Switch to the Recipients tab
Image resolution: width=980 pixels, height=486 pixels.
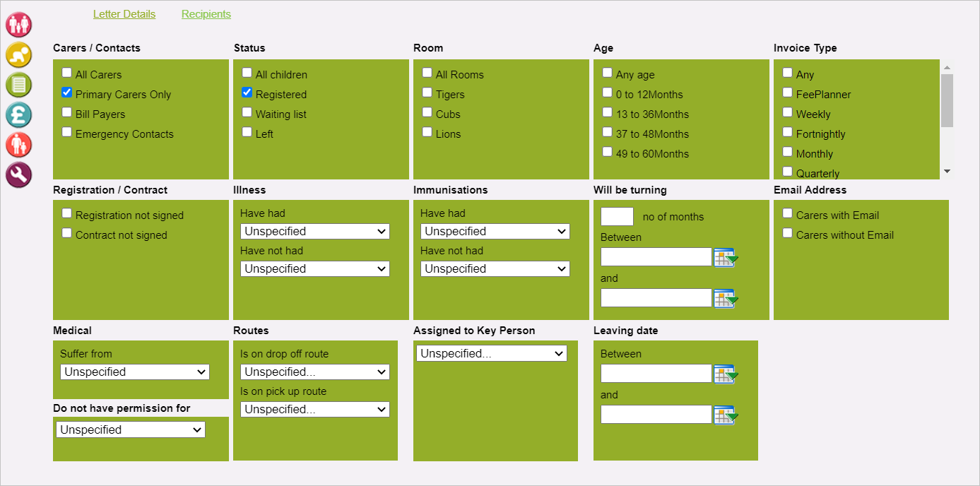[206, 14]
